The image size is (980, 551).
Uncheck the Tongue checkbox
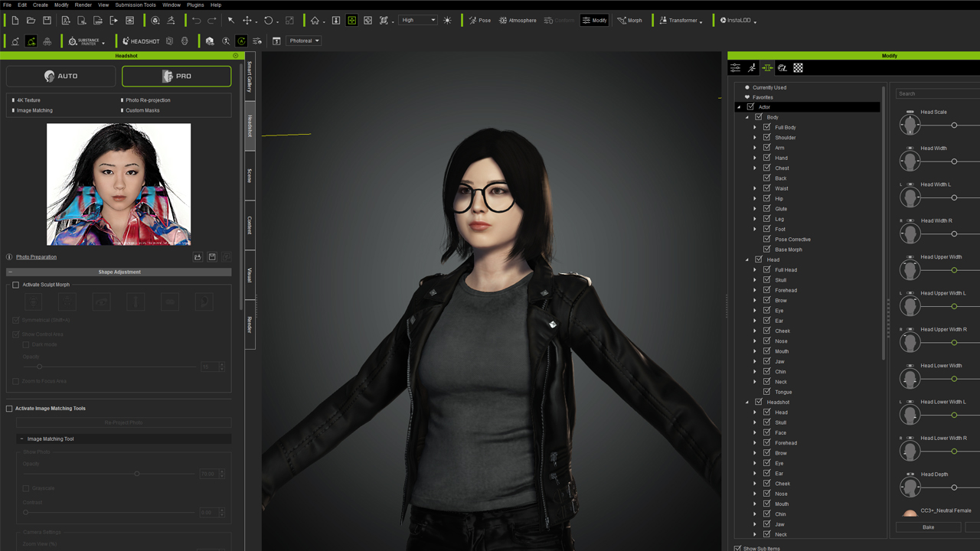[x=766, y=392]
